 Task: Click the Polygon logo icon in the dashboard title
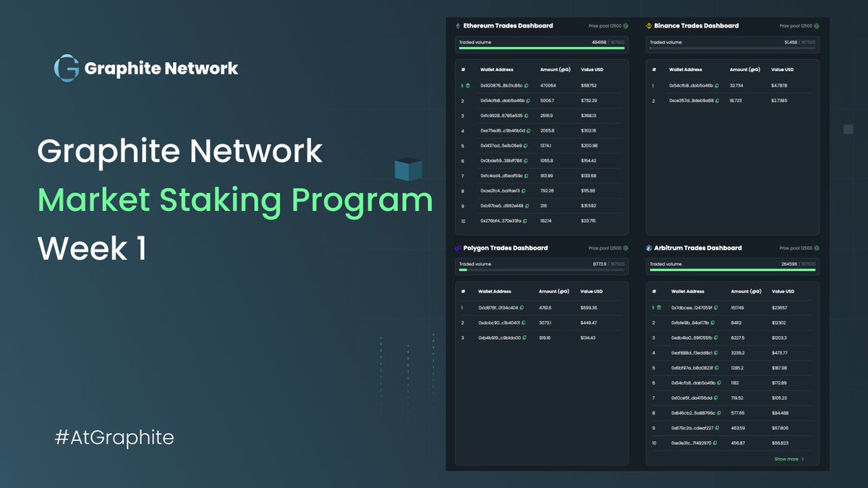pyautogui.click(x=458, y=248)
